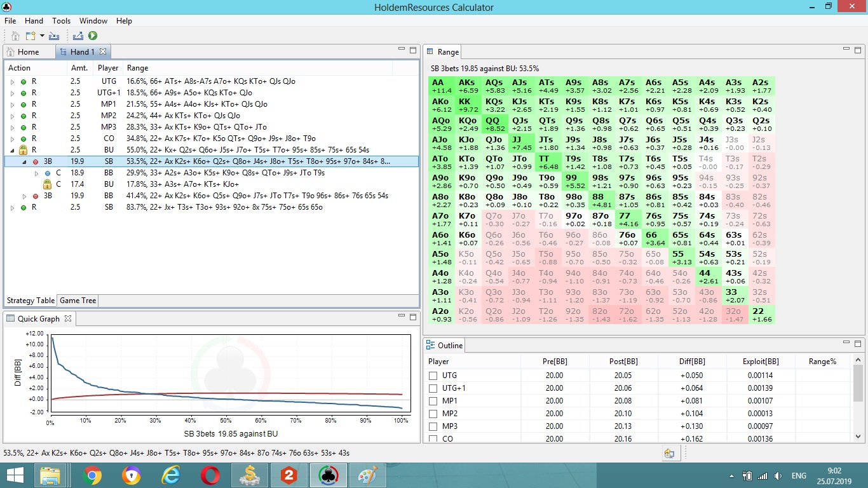Click the new hand toolbar icon
Image resolution: width=868 pixels, height=488 pixels.
coord(31,36)
